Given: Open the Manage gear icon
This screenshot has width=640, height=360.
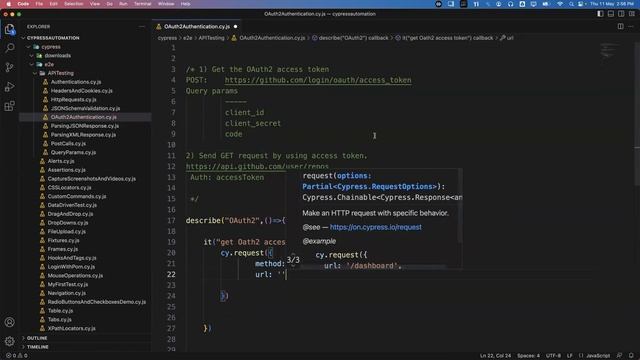Looking at the screenshot, I should pyautogui.click(x=9, y=341).
